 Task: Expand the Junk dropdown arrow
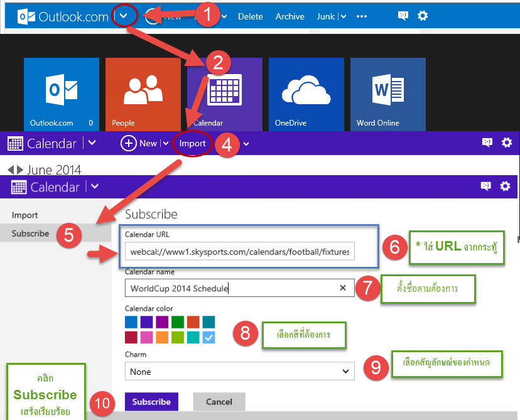[344, 16]
